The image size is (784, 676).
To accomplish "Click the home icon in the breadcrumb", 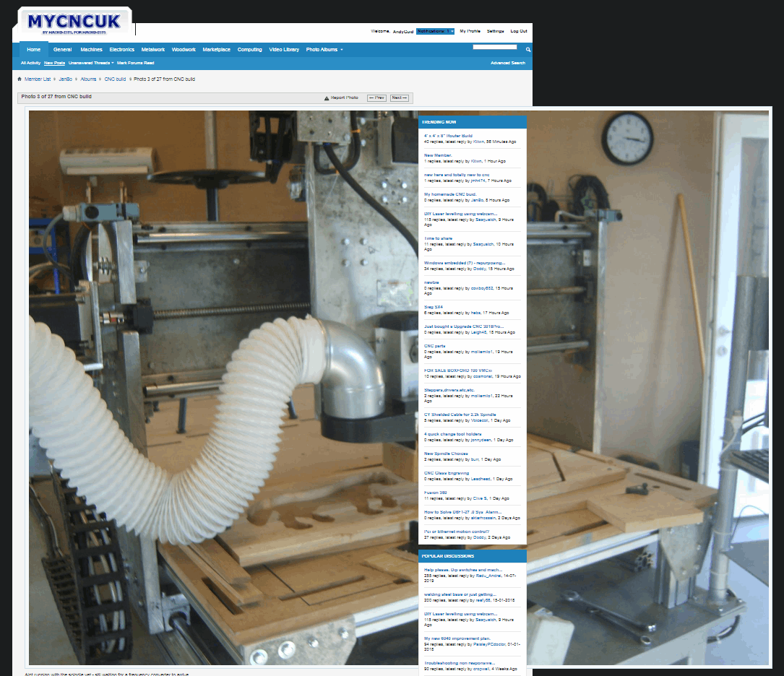I will click(x=20, y=79).
